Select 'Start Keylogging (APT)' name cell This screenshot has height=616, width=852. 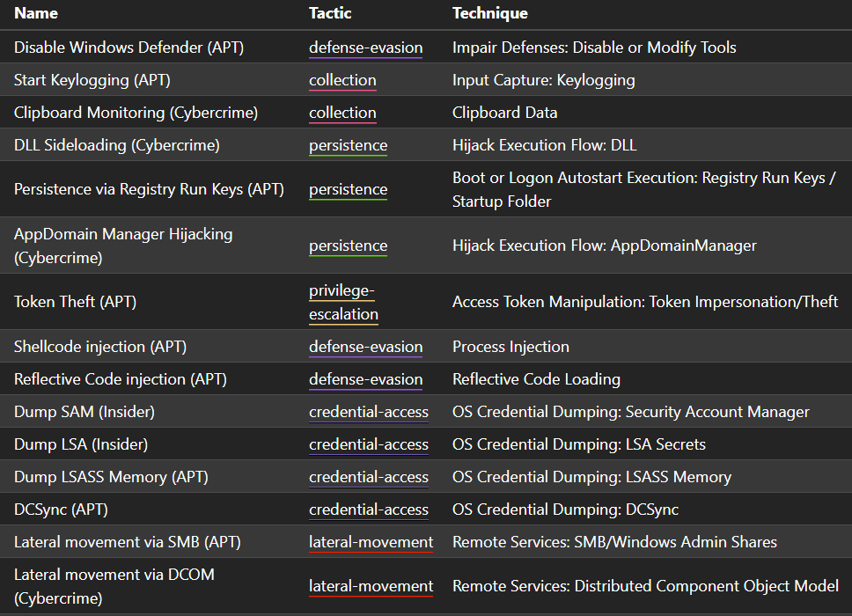[x=92, y=80]
